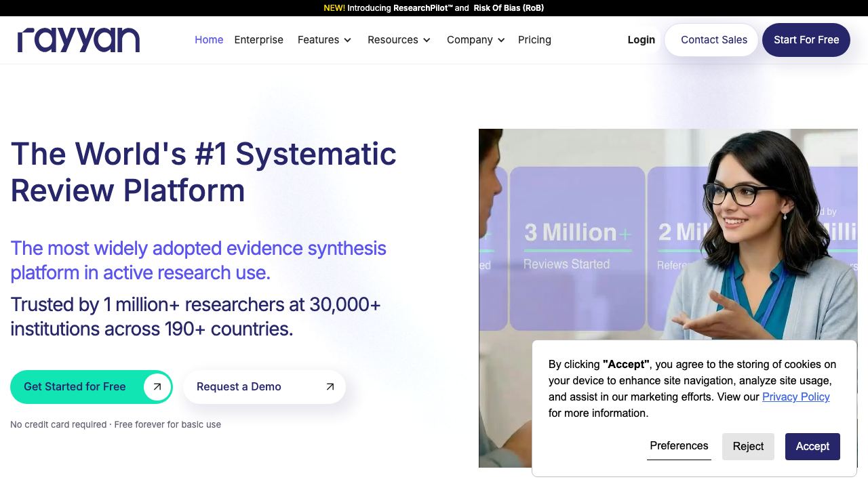
Task: Click the Risk Of Bias (RoB) link
Action: tap(509, 8)
